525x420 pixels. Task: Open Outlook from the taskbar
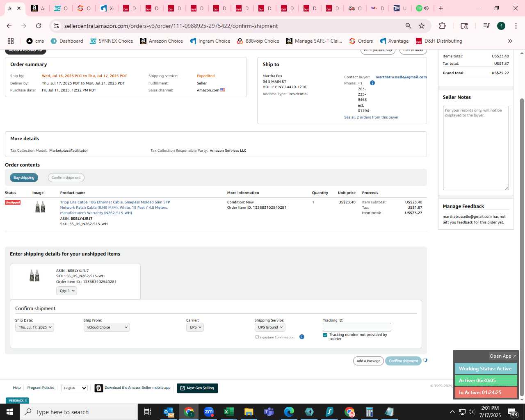[x=169, y=412]
